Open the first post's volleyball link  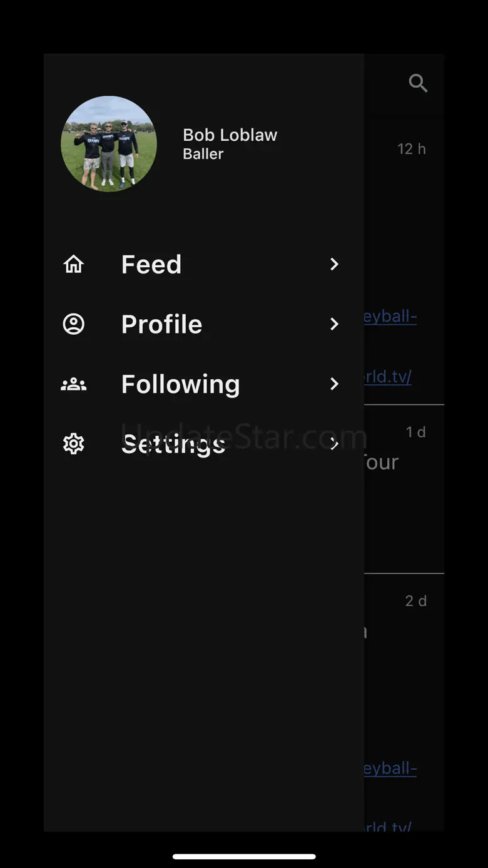pyautogui.click(x=390, y=316)
